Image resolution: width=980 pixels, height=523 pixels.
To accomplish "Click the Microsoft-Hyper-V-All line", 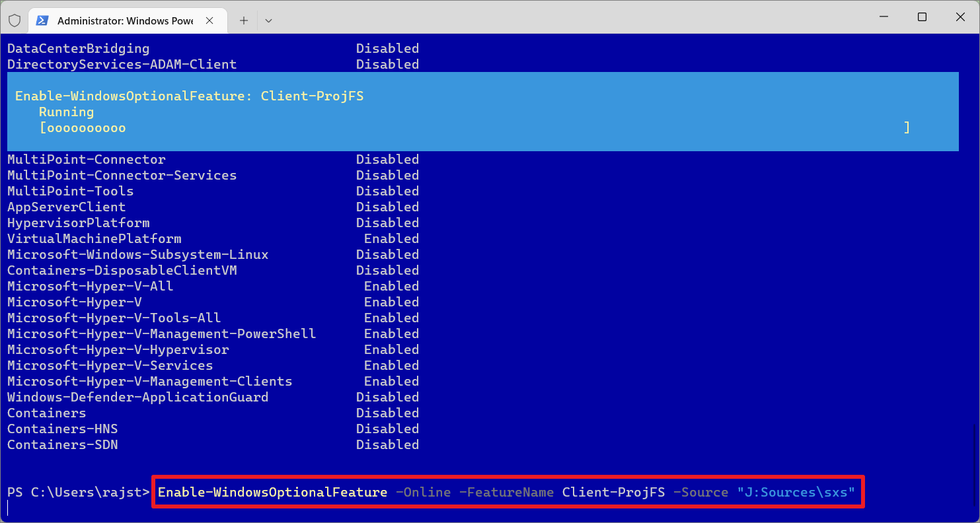I will 90,286.
